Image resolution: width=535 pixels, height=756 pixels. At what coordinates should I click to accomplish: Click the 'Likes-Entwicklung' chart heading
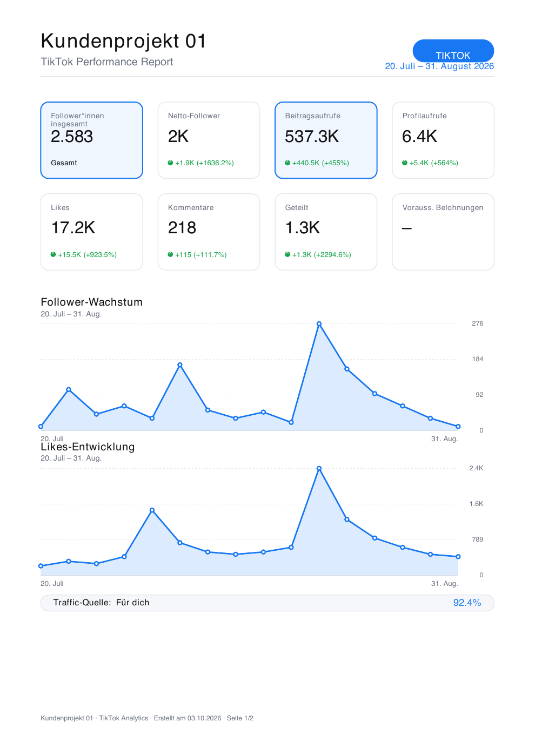88,447
